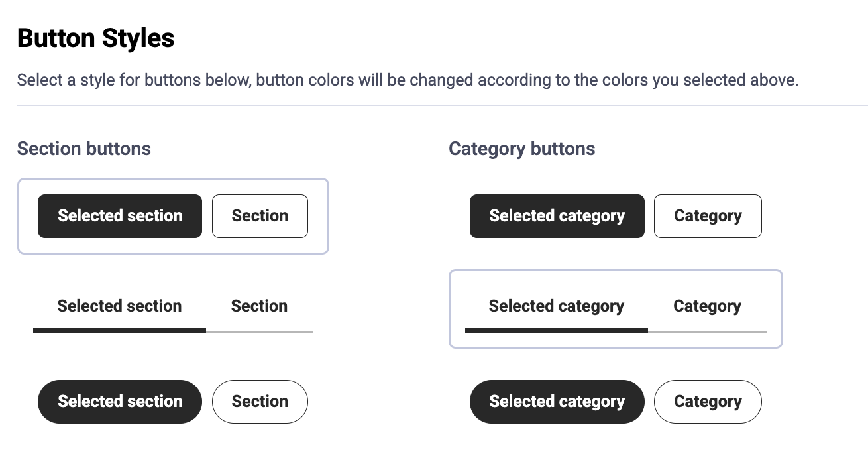The height and width of the screenshot is (476, 868).
Task: Pick the underlined "Category" tab label
Action: click(x=707, y=306)
